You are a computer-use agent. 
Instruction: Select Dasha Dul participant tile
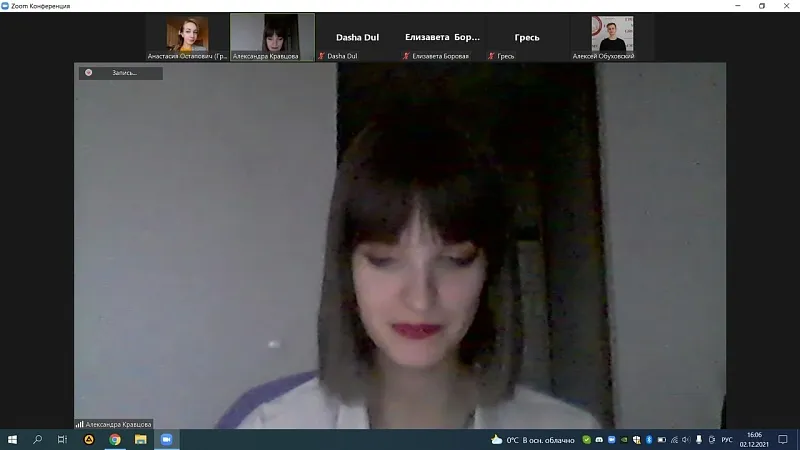click(x=357, y=37)
